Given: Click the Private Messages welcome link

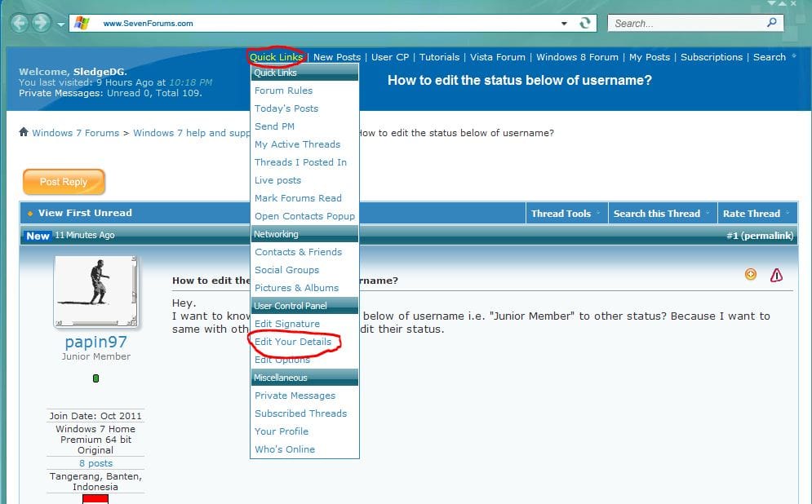Looking at the screenshot, I should 60,93.
